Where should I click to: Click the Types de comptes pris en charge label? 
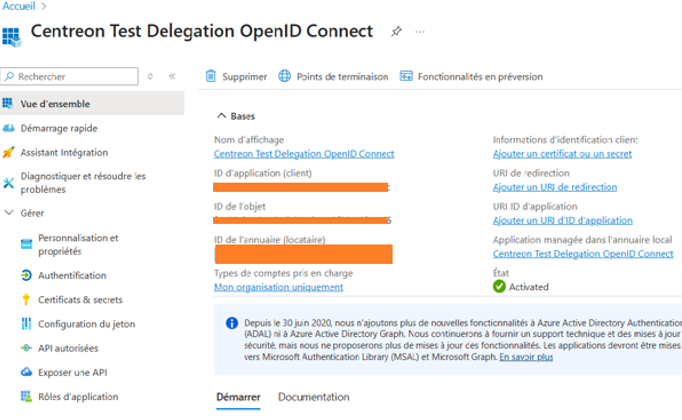coord(284,273)
